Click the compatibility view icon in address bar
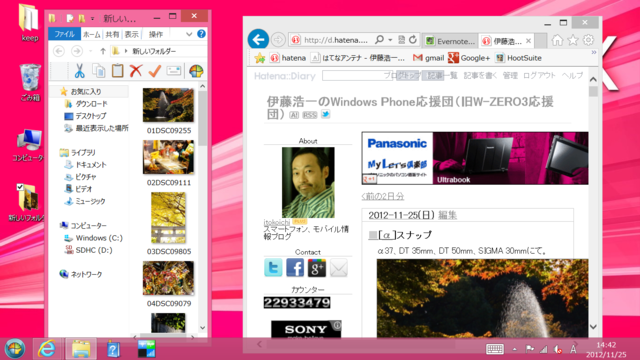Viewport: 640px width, 360px height. 402,40
